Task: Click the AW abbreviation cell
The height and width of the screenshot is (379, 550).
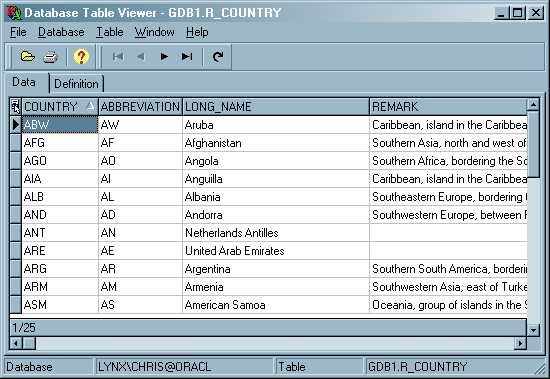Action: [140, 125]
